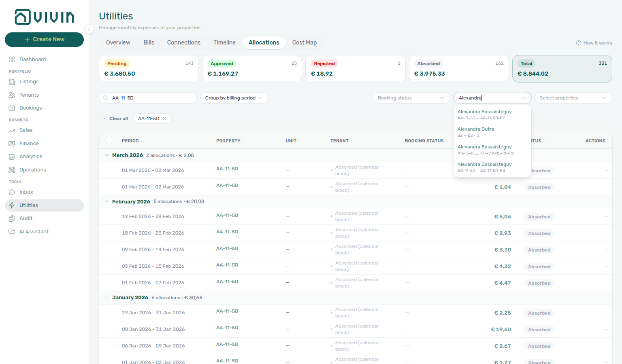Image resolution: width=622 pixels, height=364 pixels.
Task: Click the Tenants people icon
Action: point(12,95)
